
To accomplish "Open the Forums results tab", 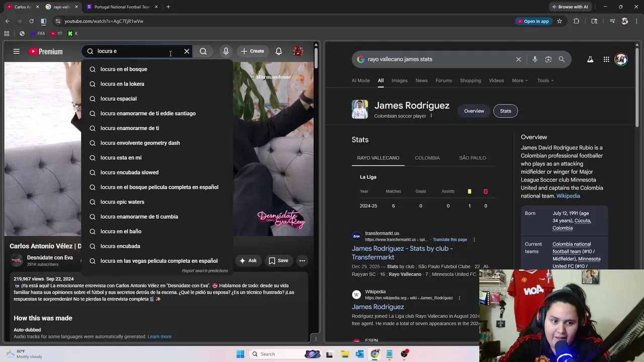I will (x=444, y=80).
